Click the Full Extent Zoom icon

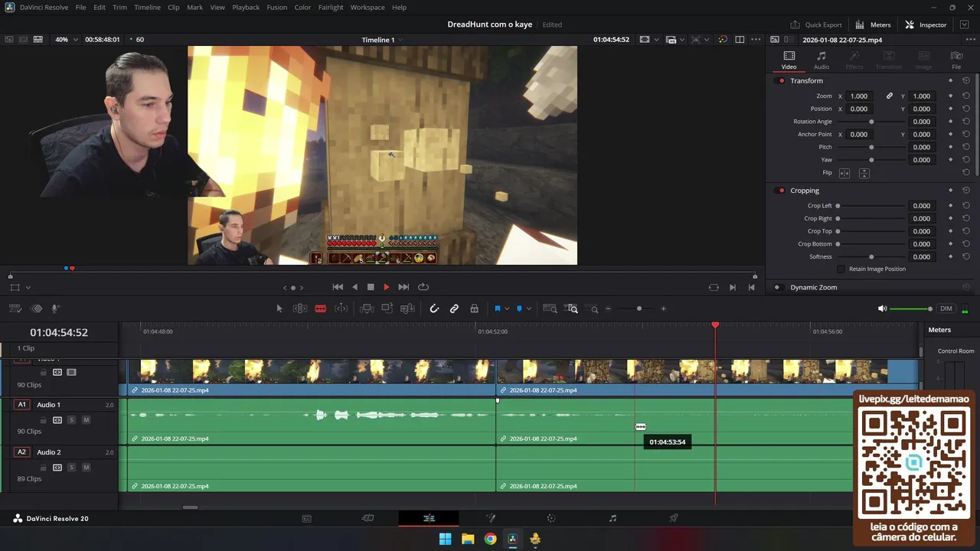point(550,308)
